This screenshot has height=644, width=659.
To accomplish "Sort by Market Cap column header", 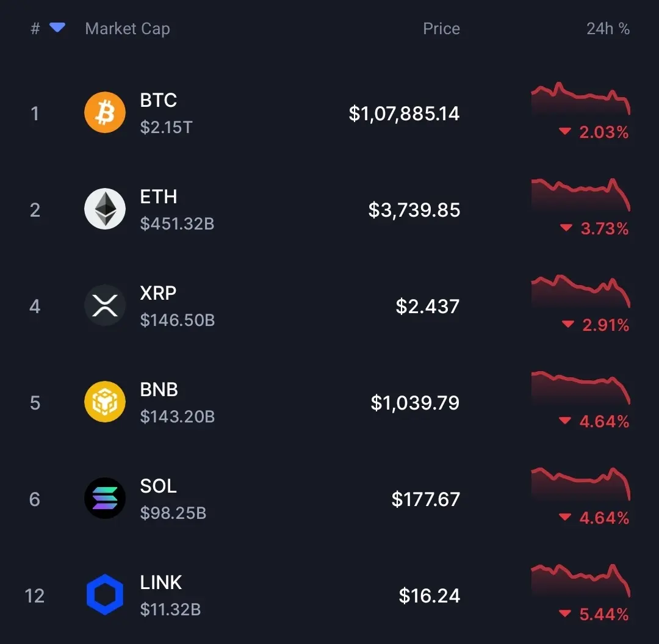I will [128, 29].
